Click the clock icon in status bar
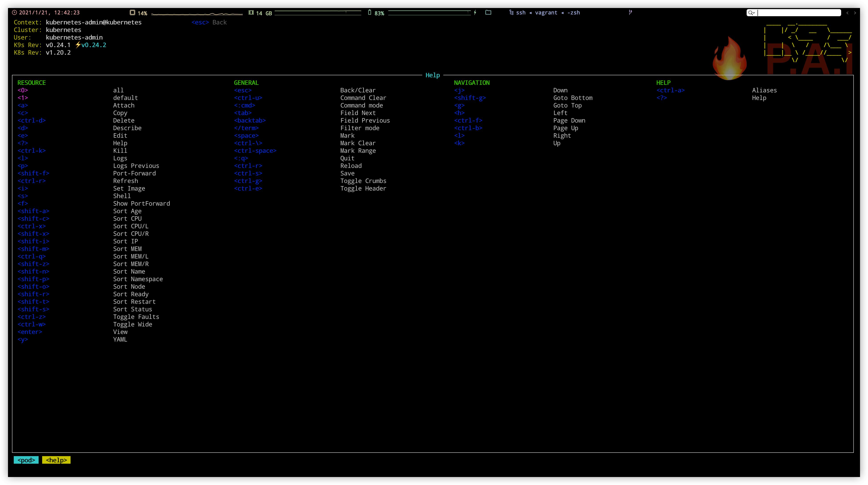 [x=14, y=13]
